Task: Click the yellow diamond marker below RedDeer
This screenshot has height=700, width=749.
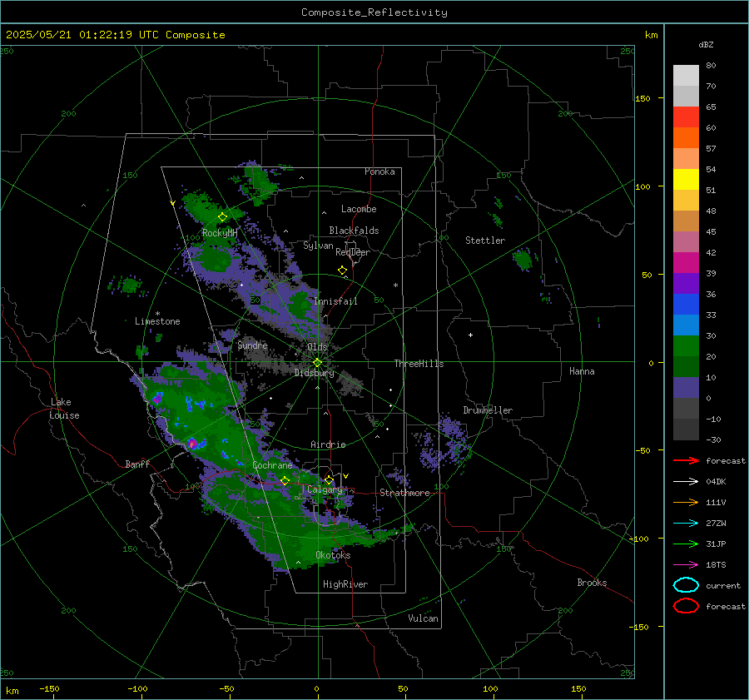Action: [342, 271]
